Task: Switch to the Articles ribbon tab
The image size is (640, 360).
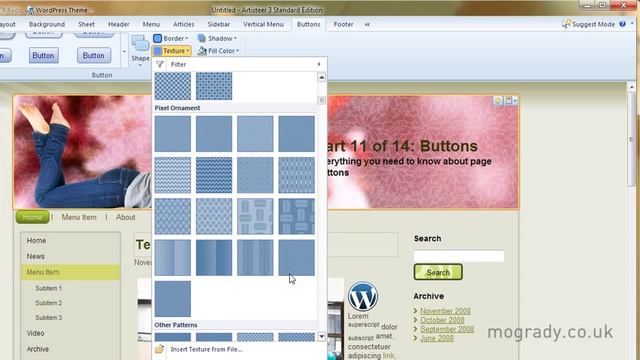Action: point(184,24)
